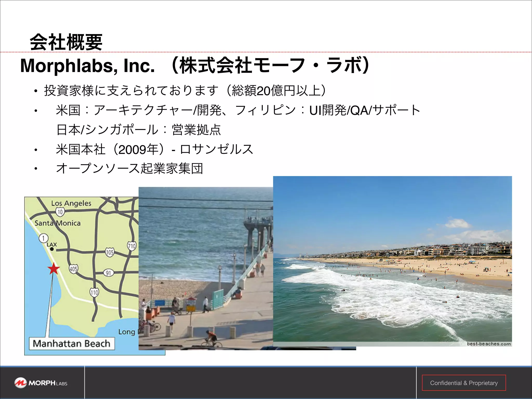
Task: Click the Interstate 110 shield on map
Action: pos(94,292)
